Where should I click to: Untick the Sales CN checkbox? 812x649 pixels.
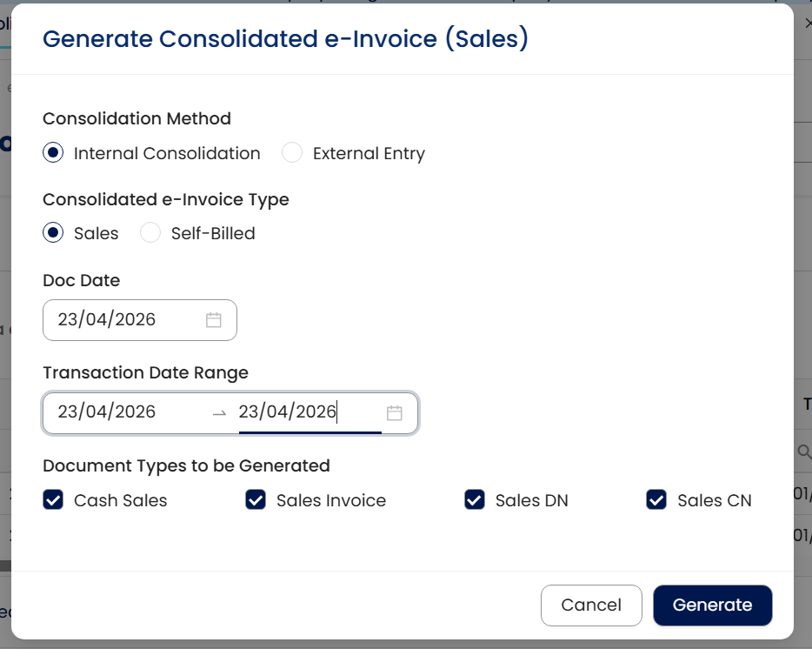pyautogui.click(x=656, y=500)
